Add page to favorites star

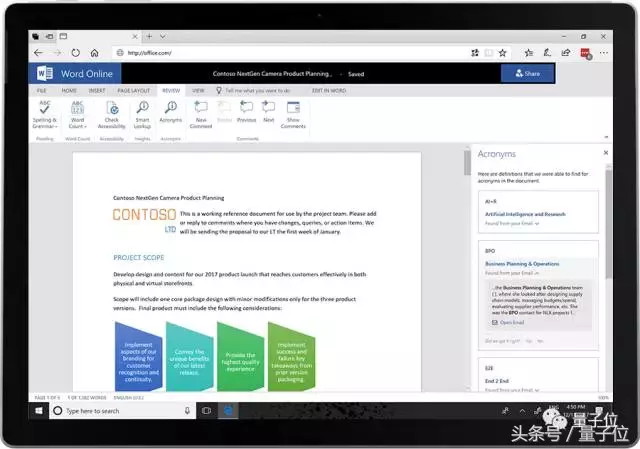pyautogui.click(x=502, y=53)
